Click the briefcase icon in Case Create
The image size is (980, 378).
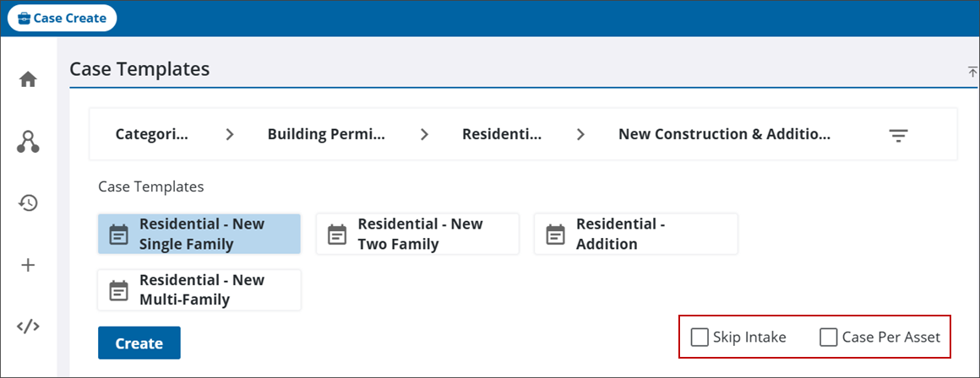[24, 18]
